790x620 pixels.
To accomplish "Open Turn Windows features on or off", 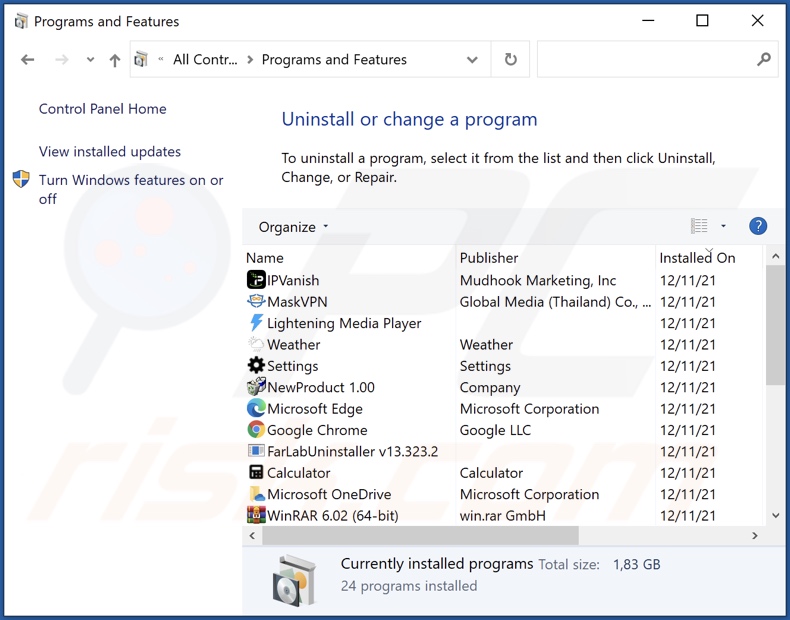I will (131, 189).
